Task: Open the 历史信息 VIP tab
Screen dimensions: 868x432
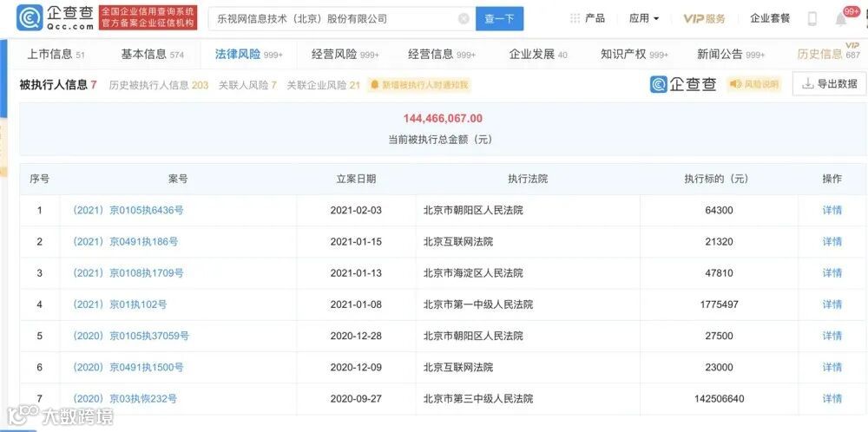Action: (828, 53)
